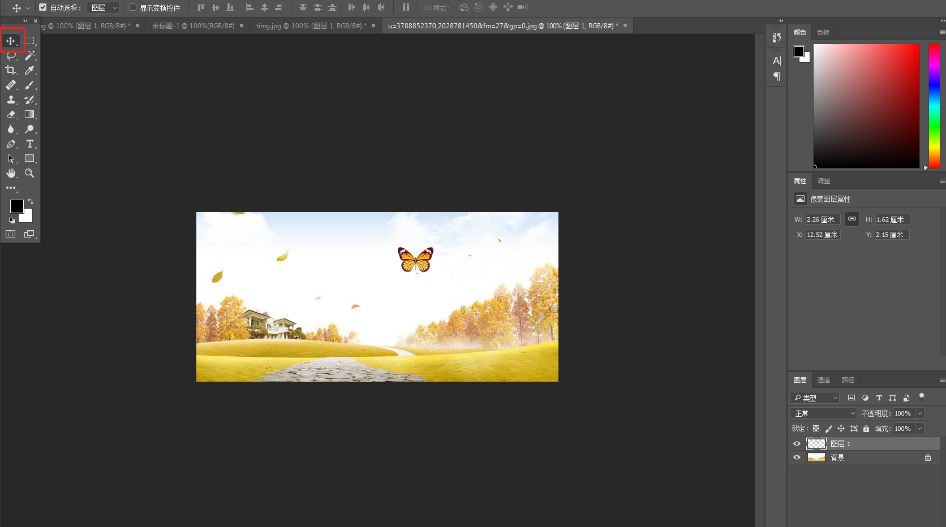Open the Opacity slider dropdown arrow
Screen dimensions: 946x527
(919, 413)
